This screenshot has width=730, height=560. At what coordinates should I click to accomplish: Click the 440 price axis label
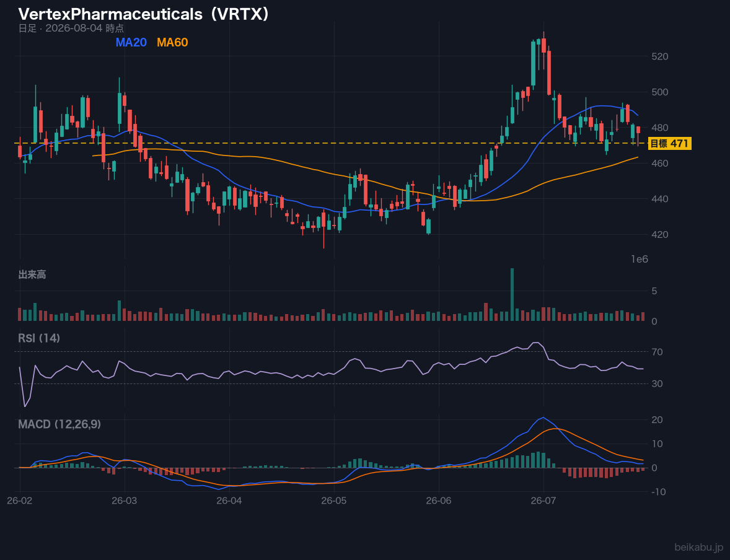tap(660, 199)
